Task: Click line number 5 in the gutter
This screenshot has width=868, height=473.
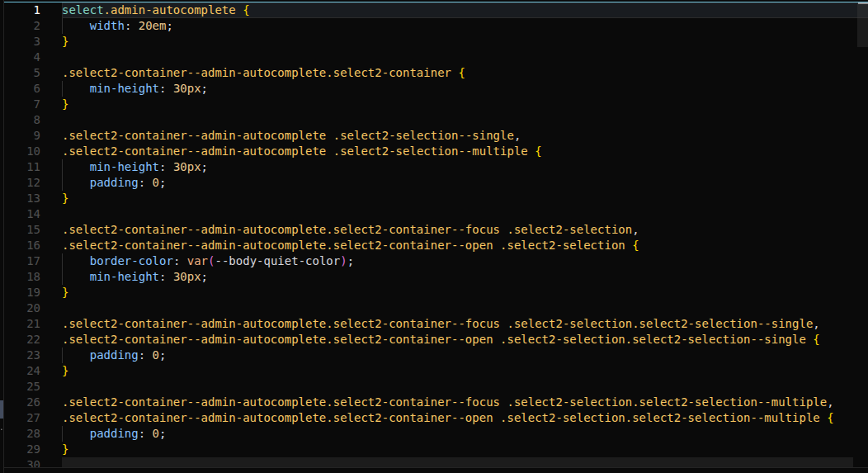Action: pyautogui.click(x=36, y=73)
